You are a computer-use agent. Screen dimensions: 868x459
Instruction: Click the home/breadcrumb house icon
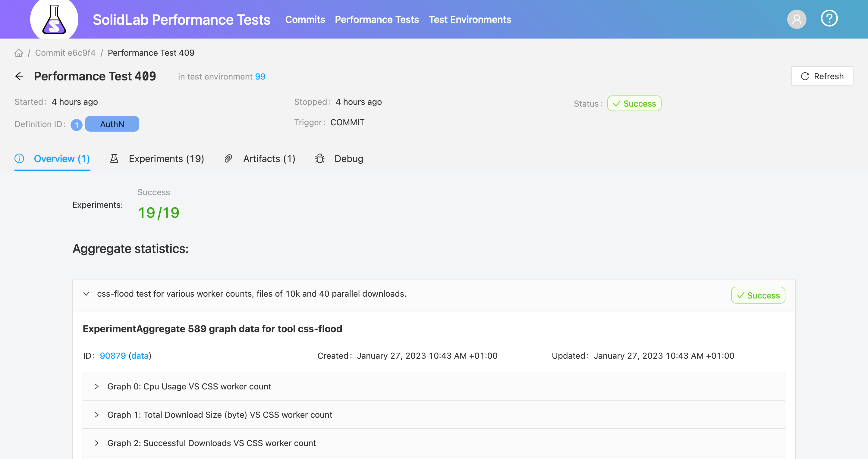click(x=18, y=53)
